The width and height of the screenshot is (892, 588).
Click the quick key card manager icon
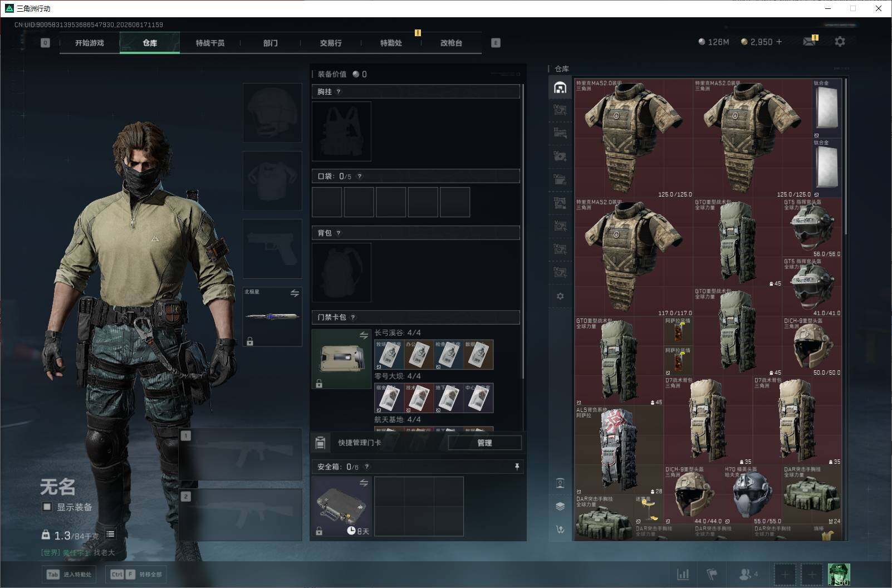320,443
